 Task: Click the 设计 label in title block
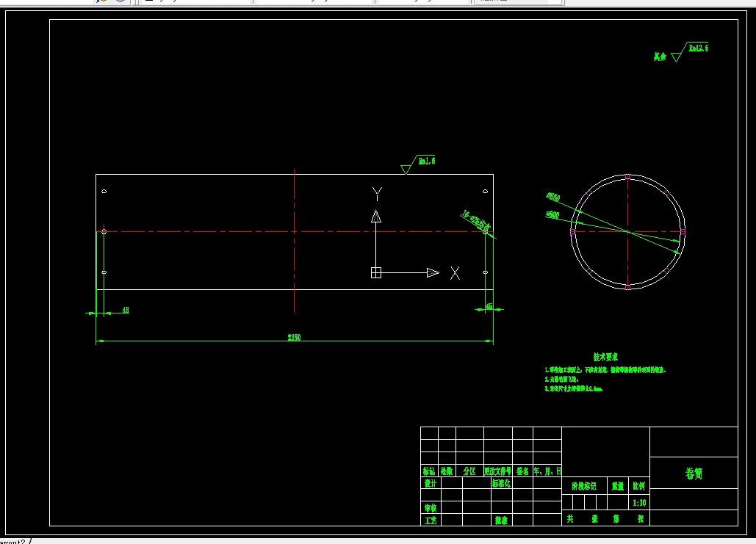431,483
